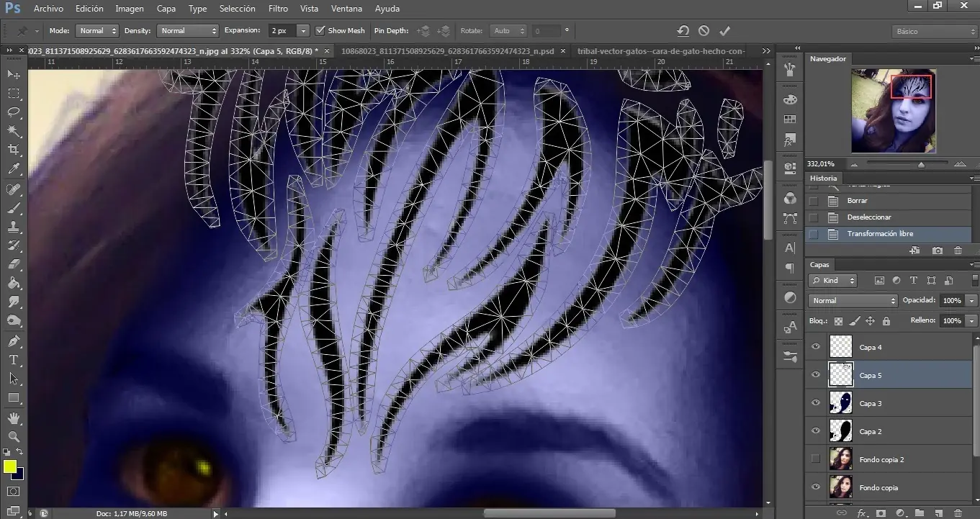Select the Rectangular Marquee tool

point(14,94)
